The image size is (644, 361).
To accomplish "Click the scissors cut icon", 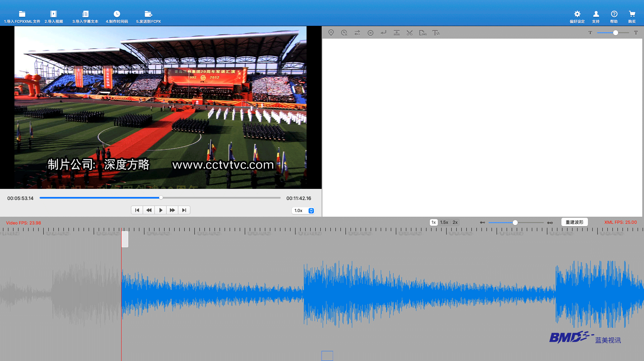I will pos(409,33).
